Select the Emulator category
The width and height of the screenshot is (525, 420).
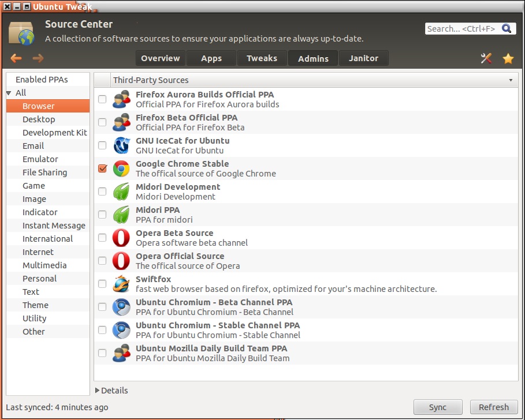click(48, 159)
